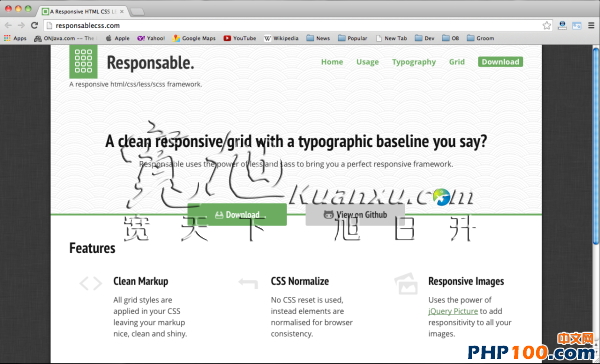Open a new tab button
This screenshot has height=364, width=600.
[137, 12]
